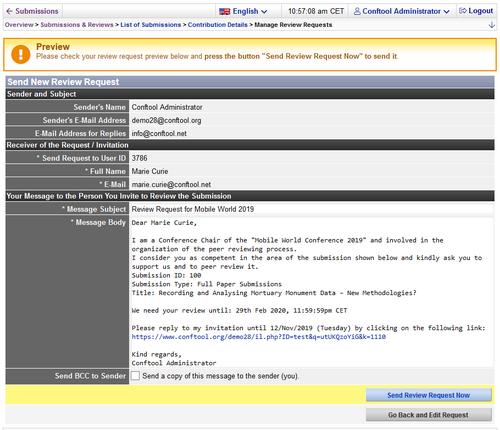Viewport: 500px width, 430px height.
Task: Click subject Review Request for Mobile World 2019
Action: (193, 209)
